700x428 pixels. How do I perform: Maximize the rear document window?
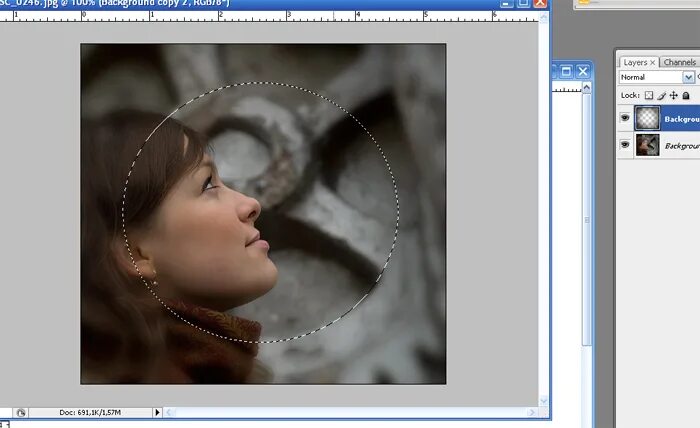coord(566,71)
